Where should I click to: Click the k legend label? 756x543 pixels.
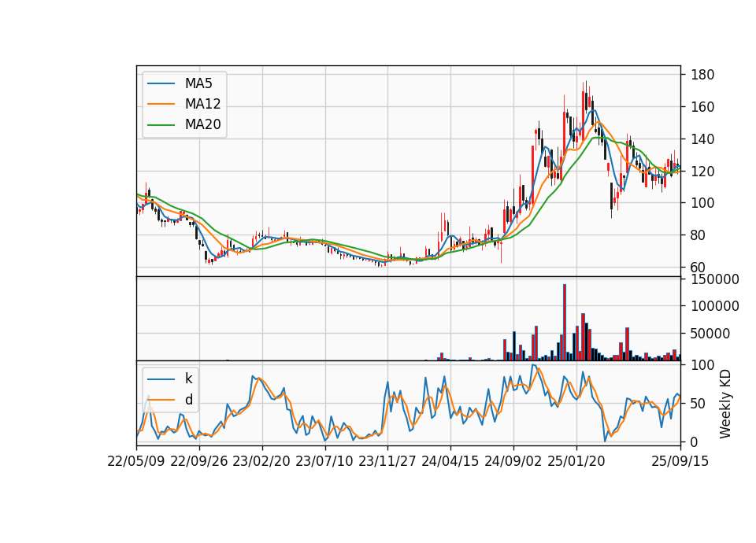point(188,379)
